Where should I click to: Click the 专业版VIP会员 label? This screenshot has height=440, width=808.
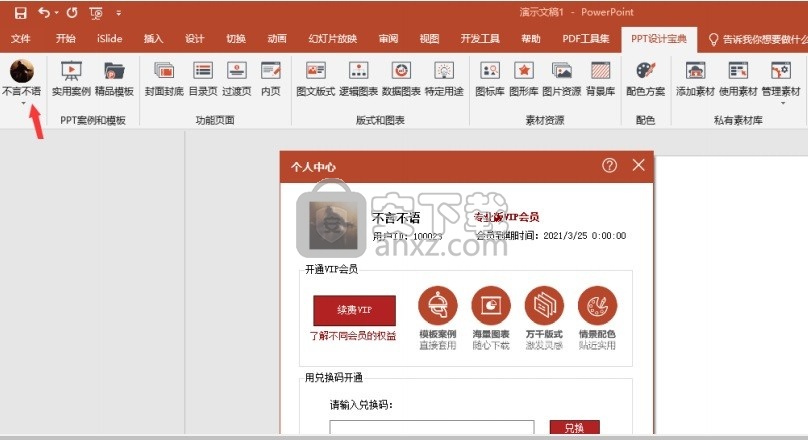coord(506,217)
